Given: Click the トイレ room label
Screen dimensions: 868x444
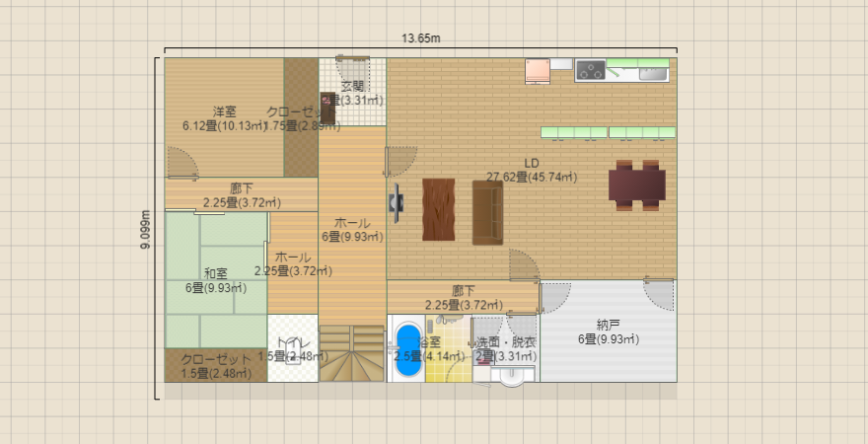Looking at the screenshot, I should [x=293, y=348].
